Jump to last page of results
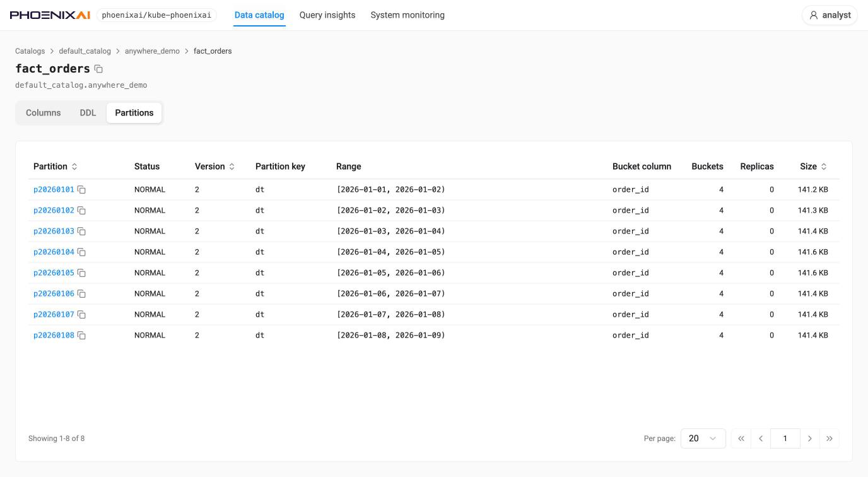The width and height of the screenshot is (868, 477). pyautogui.click(x=830, y=439)
